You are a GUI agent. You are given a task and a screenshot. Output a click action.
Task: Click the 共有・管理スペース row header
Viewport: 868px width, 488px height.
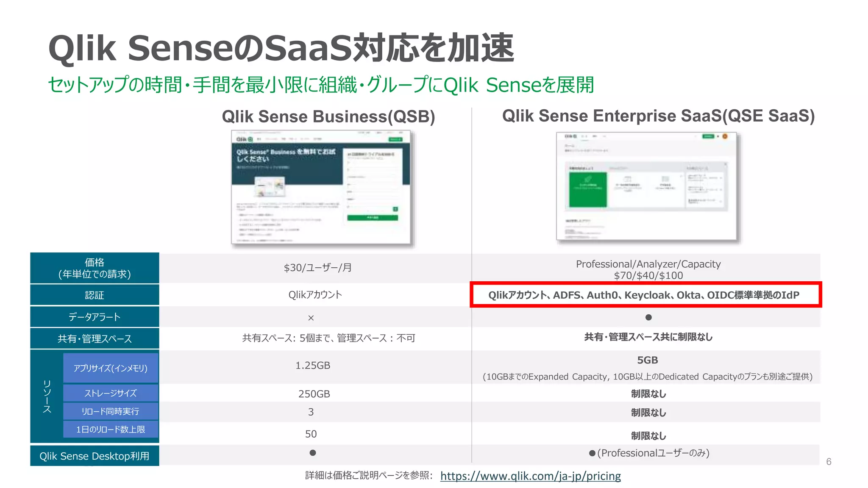point(95,338)
